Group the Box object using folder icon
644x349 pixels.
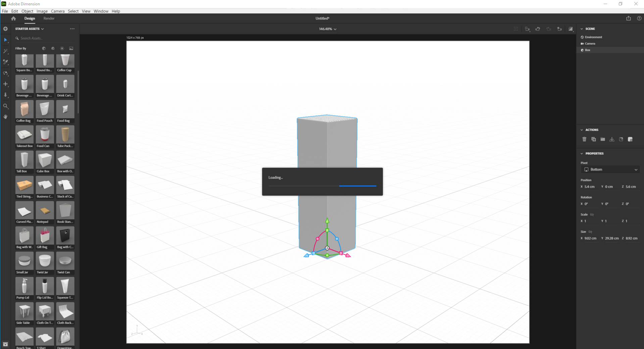click(603, 139)
